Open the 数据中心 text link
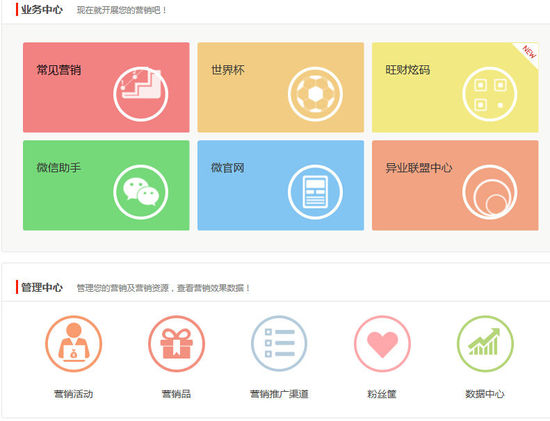 (x=485, y=394)
